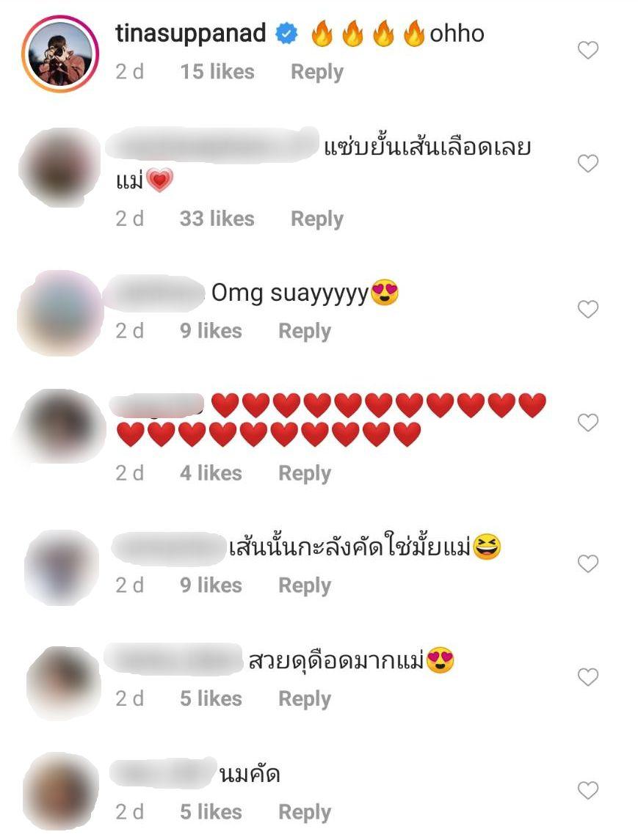The image size is (638, 840).
Task: Like the 'นมคัด' comment
Action: coord(587,790)
